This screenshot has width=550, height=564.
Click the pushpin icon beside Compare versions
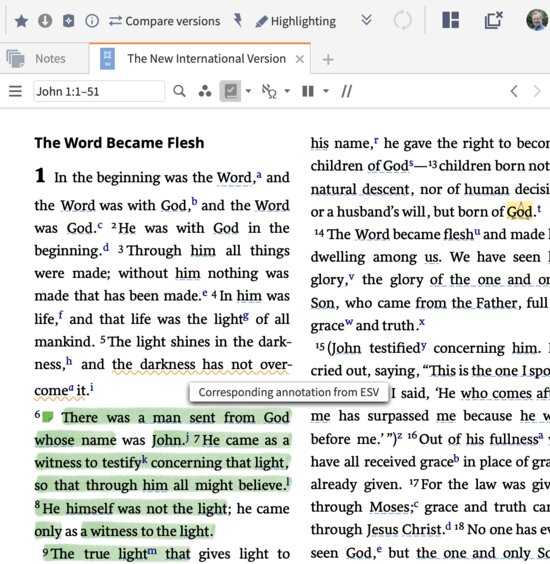[x=238, y=21]
